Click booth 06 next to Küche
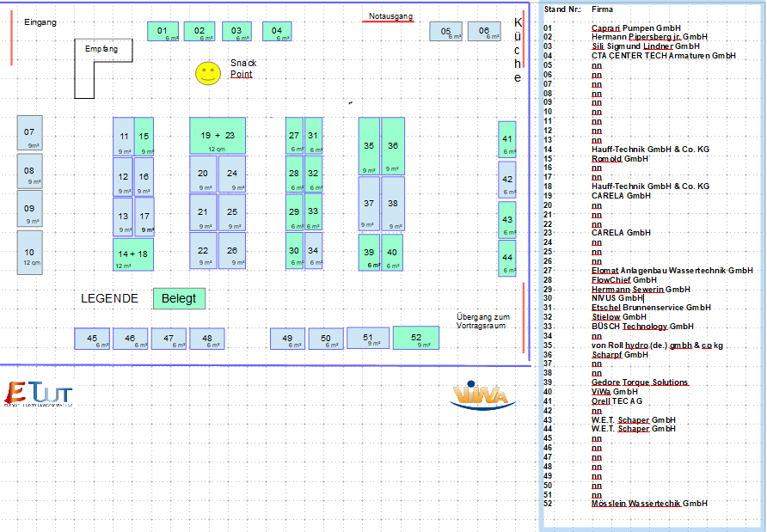Screen dimensions: 767x532 (484, 31)
